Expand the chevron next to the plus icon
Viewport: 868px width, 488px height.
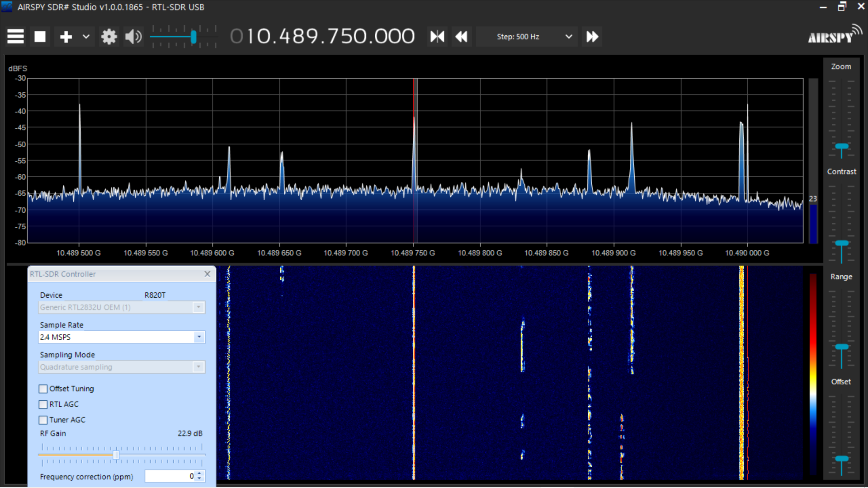click(86, 37)
